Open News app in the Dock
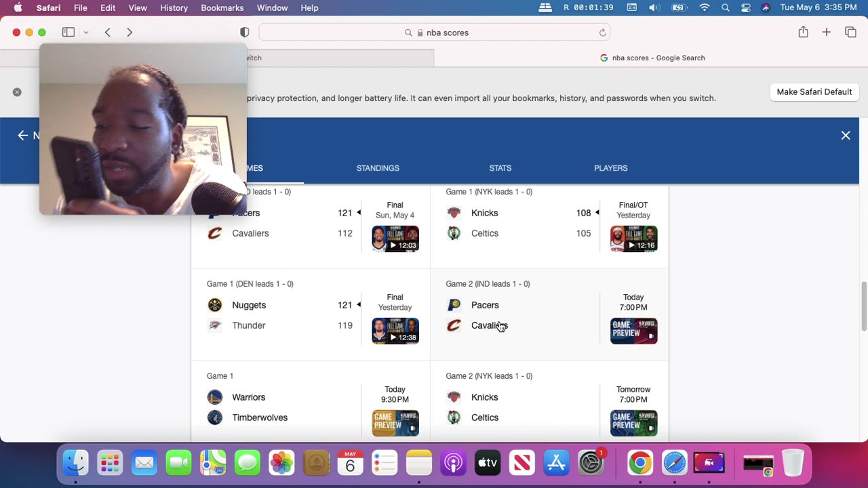The image size is (868, 488). 522,464
